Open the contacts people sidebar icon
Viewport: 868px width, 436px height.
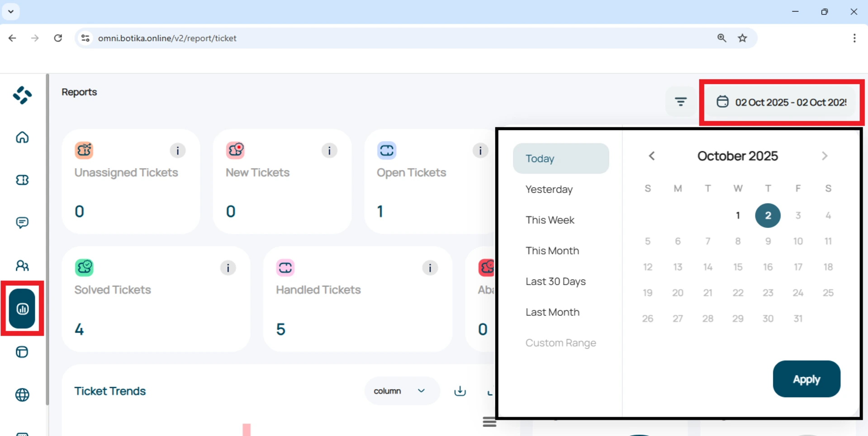coord(22,265)
